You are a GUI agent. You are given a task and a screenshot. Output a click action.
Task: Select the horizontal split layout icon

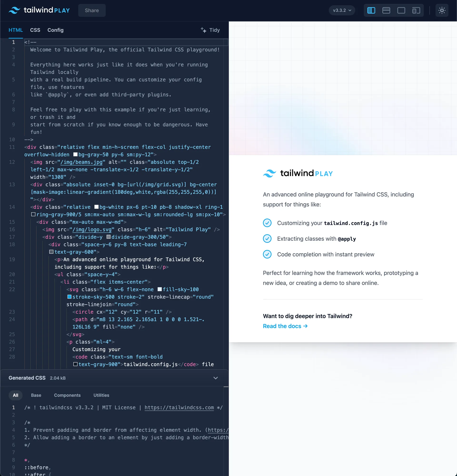pyautogui.click(x=386, y=10)
